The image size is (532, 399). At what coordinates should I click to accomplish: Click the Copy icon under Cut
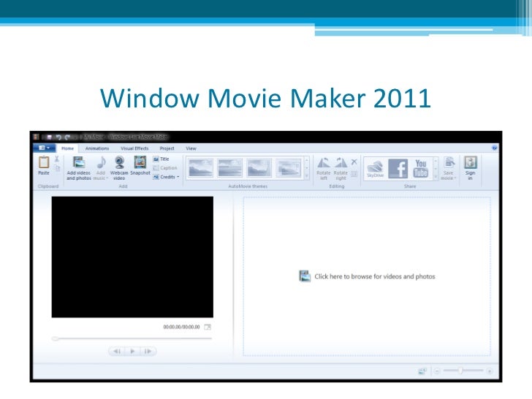57,167
